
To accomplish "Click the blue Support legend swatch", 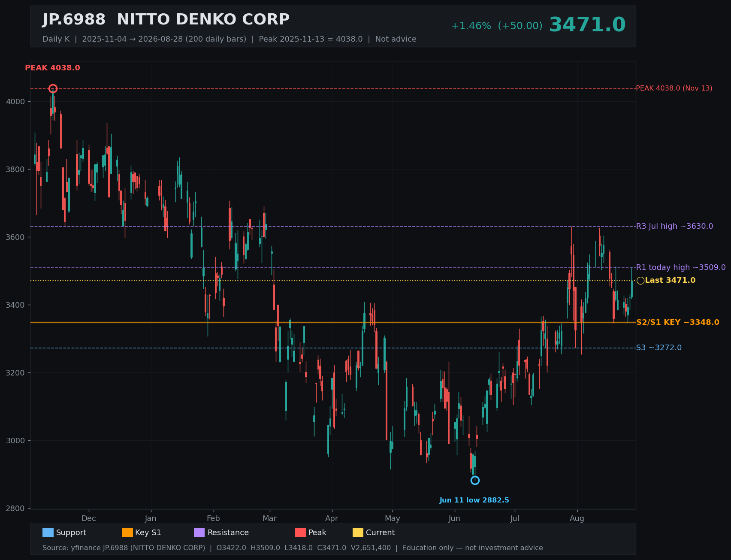I will [x=48, y=533].
